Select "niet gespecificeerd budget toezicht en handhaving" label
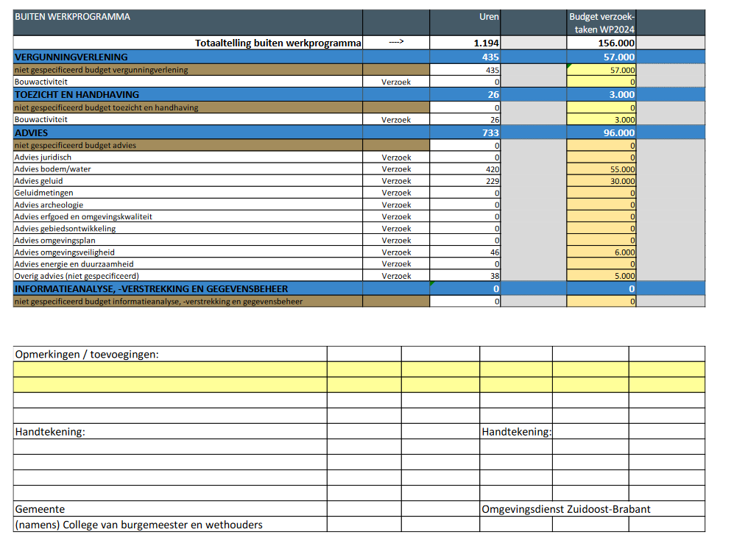 pyautogui.click(x=106, y=107)
